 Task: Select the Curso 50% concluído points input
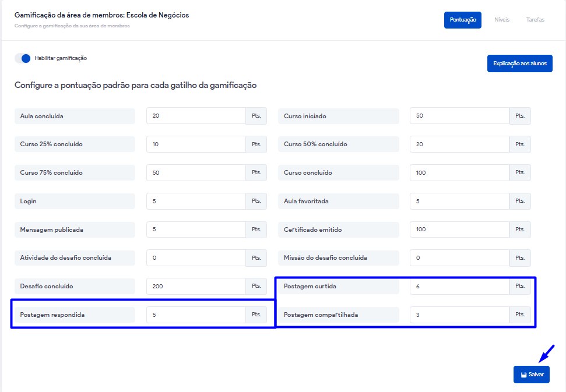click(459, 144)
